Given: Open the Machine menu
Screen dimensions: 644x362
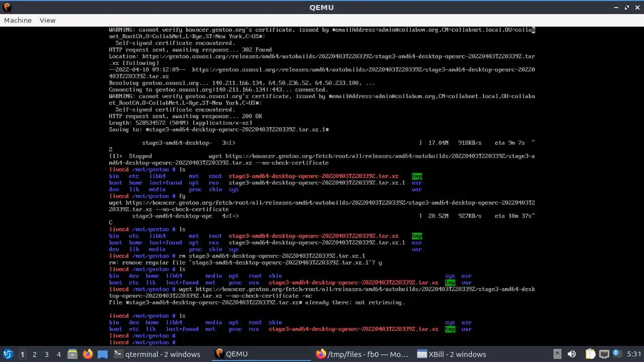Looking at the screenshot, I should [18, 20].
